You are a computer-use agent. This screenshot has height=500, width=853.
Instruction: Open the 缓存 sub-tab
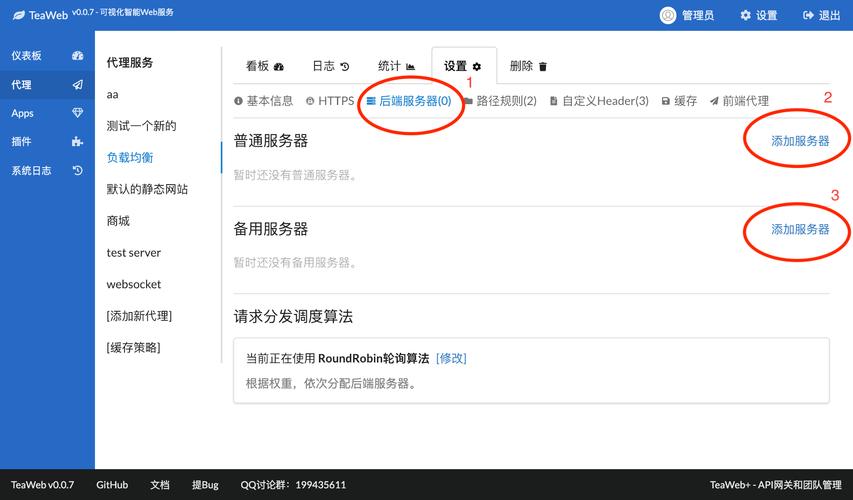(x=679, y=101)
